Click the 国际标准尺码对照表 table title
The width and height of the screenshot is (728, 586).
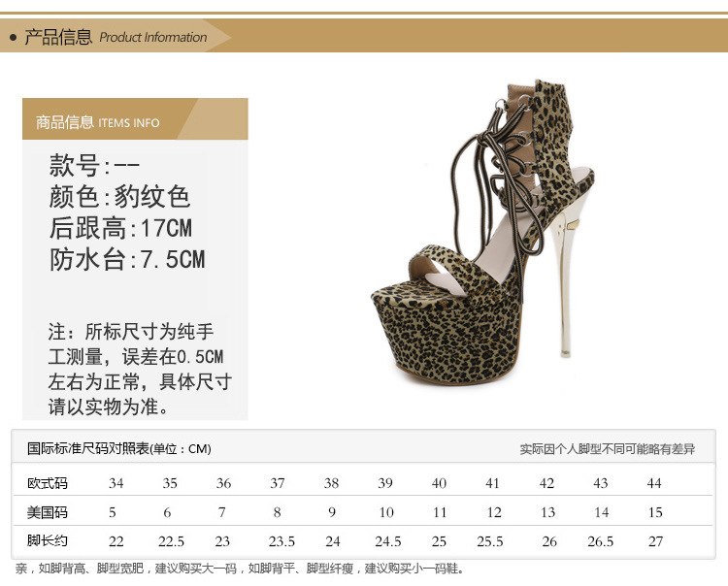[x=118, y=448]
